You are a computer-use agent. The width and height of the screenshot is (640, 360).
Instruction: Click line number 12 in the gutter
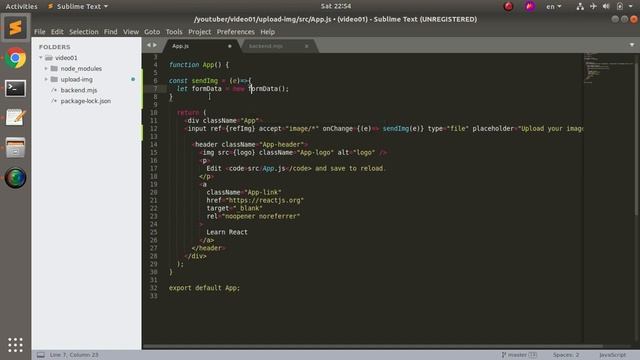[153, 129]
